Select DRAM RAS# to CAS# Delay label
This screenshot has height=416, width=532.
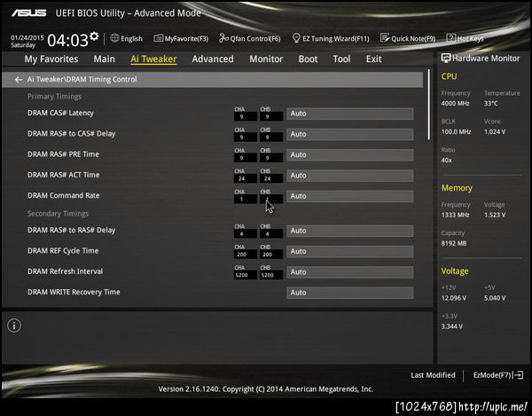pos(71,134)
